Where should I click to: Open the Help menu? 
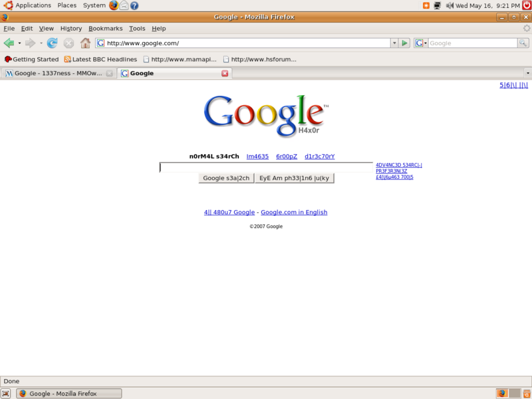158,29
